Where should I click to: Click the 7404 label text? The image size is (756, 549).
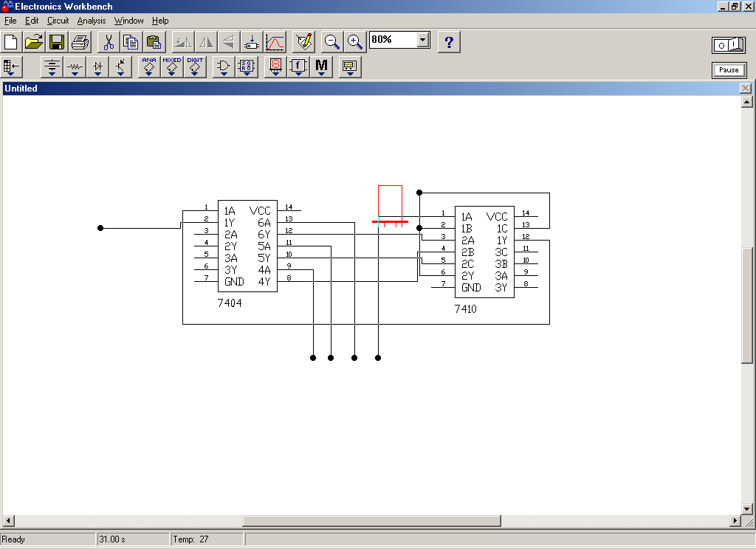coord(230,303)
